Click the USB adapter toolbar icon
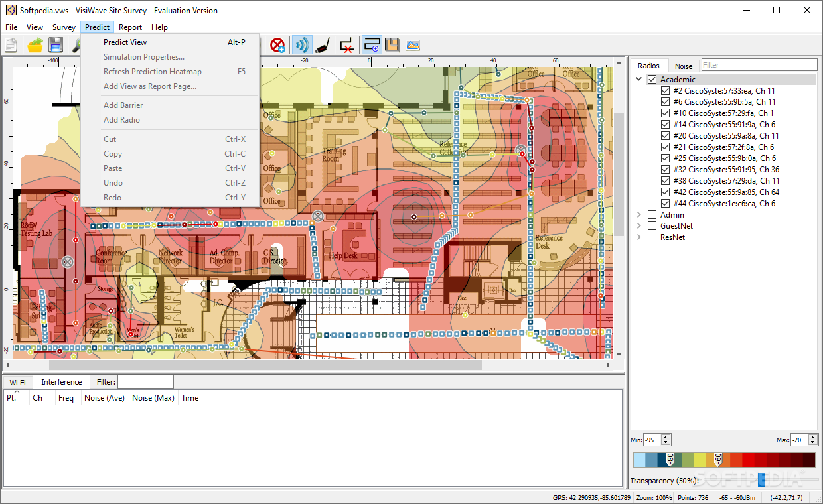The height and width of the screenshot is (504, 823). click(323, 45)
